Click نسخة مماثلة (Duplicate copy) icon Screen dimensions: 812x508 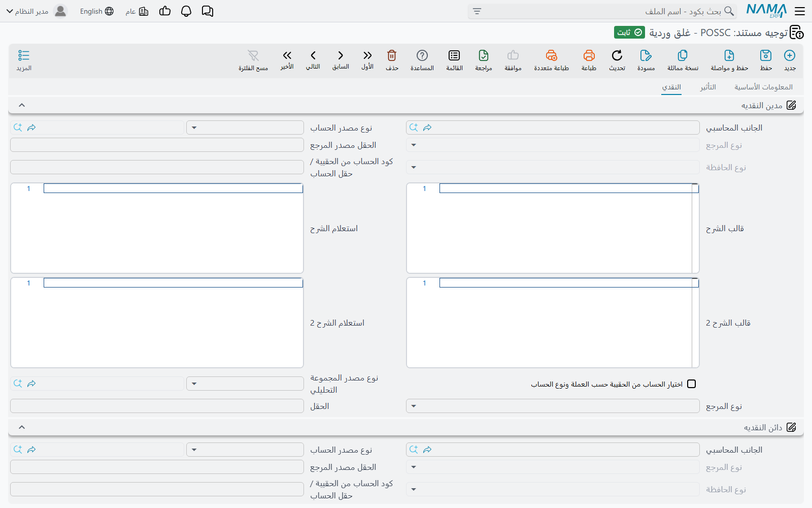pyautogui.click(x=683, y=55)
